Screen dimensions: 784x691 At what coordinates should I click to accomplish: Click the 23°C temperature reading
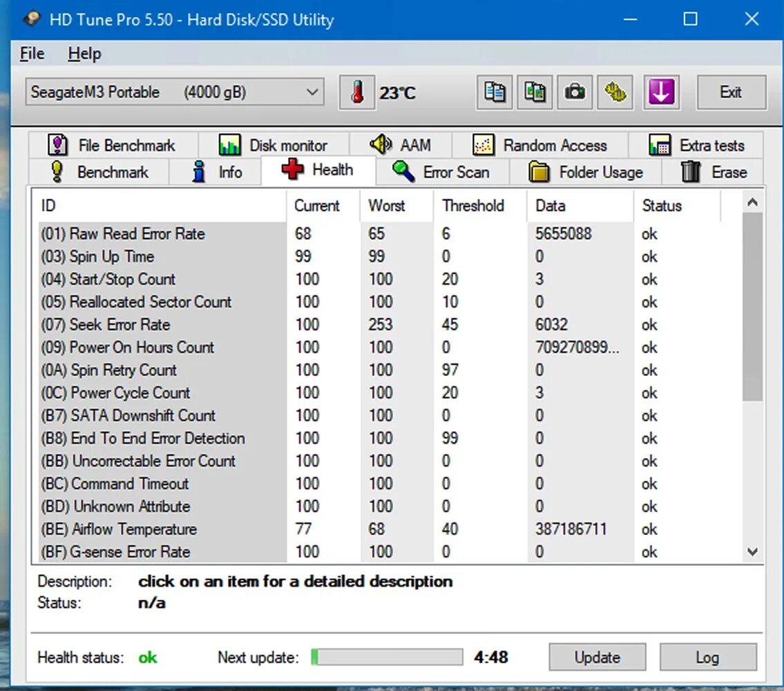(397, 93)
